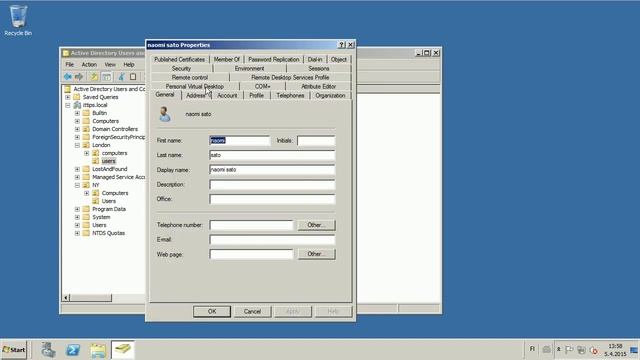This screenshot has height=360, width=640.
Task: Select the System tree node
Action: [x=101, y=217]
